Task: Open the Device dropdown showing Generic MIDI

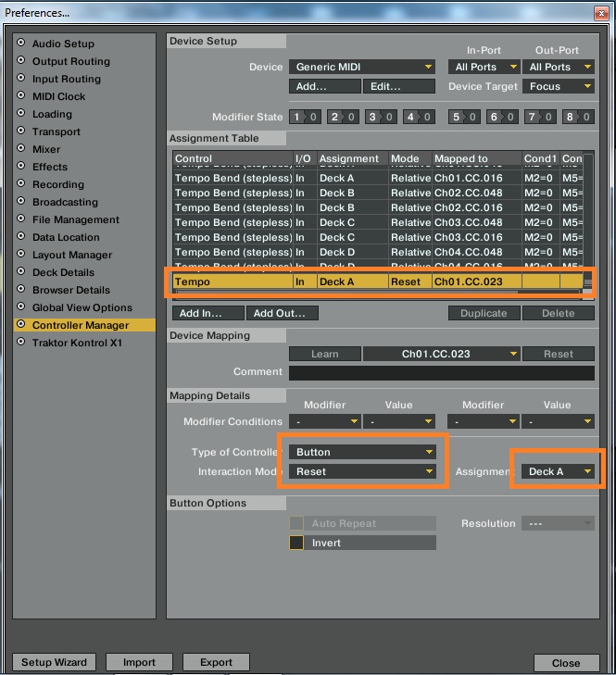Action: click(362, 67)
